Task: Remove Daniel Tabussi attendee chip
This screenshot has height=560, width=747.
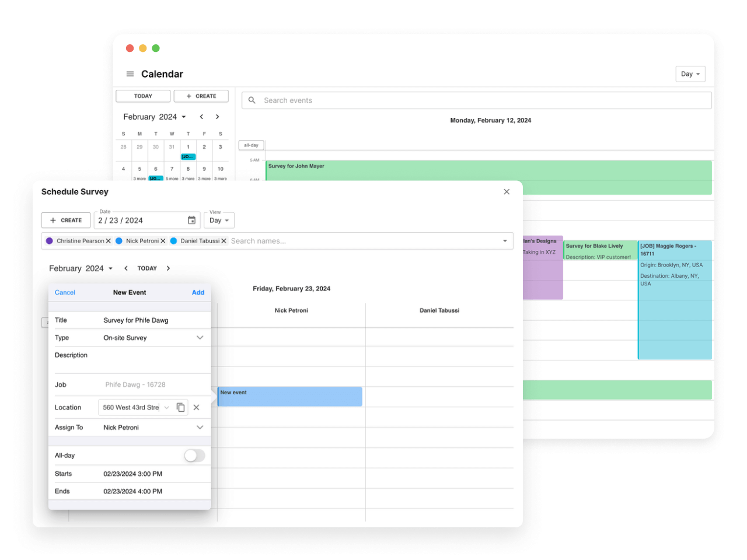Action: click(224, 240)
